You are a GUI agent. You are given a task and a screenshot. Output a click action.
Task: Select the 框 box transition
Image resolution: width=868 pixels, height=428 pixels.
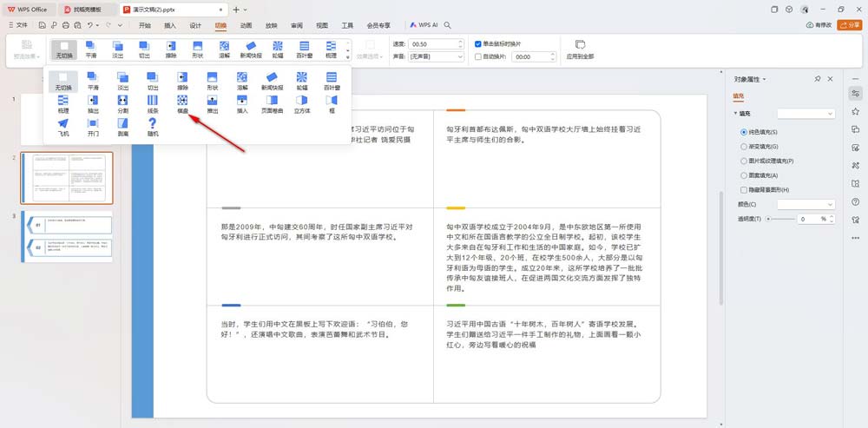(332, 103)
